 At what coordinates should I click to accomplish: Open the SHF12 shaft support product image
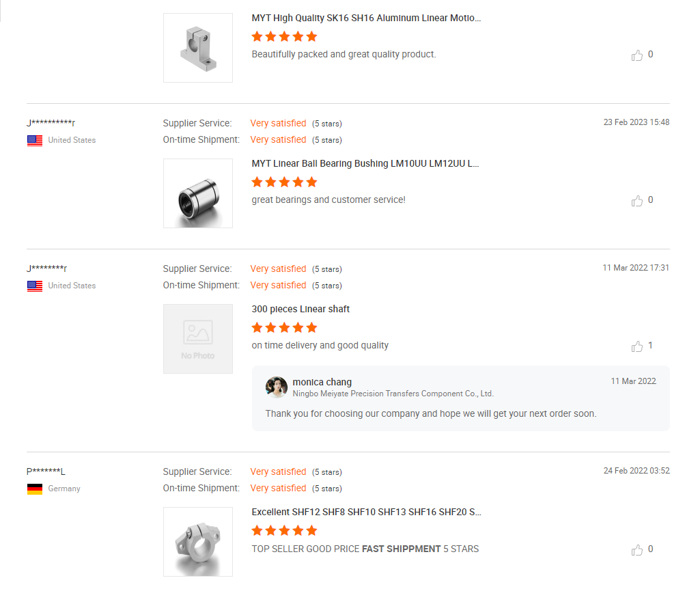[x=198, y=542]
